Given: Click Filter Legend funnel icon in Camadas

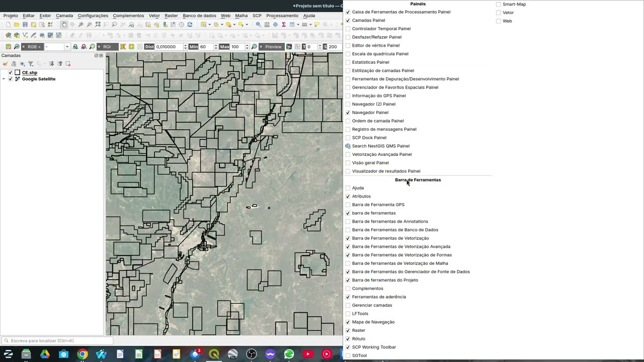Looking at the screenshot, I should tap(31, 64).
